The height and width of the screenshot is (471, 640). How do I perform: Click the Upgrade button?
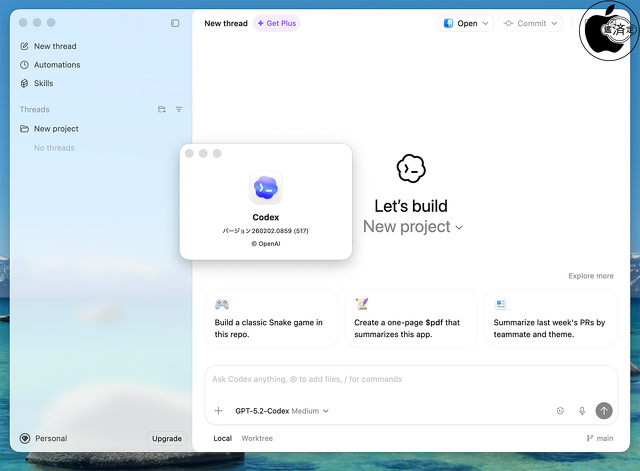167,438
